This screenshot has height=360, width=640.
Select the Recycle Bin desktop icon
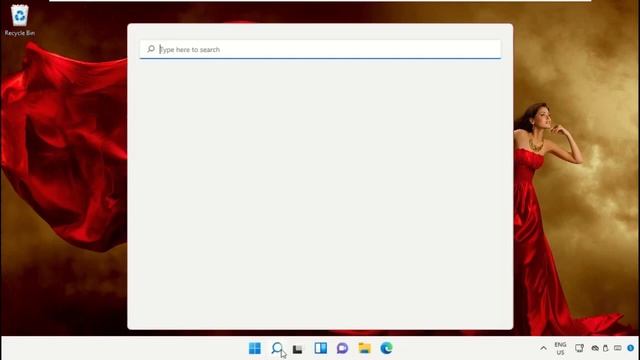(20, 20)
